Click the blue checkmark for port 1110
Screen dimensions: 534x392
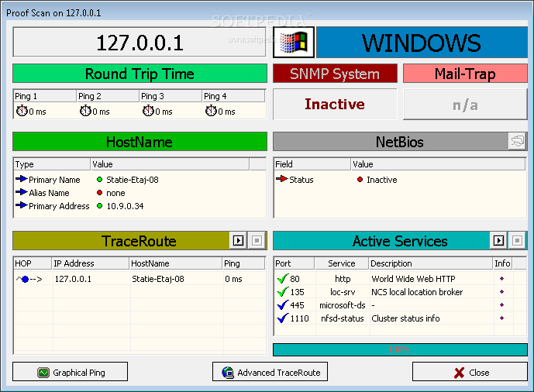pos(283,318)
